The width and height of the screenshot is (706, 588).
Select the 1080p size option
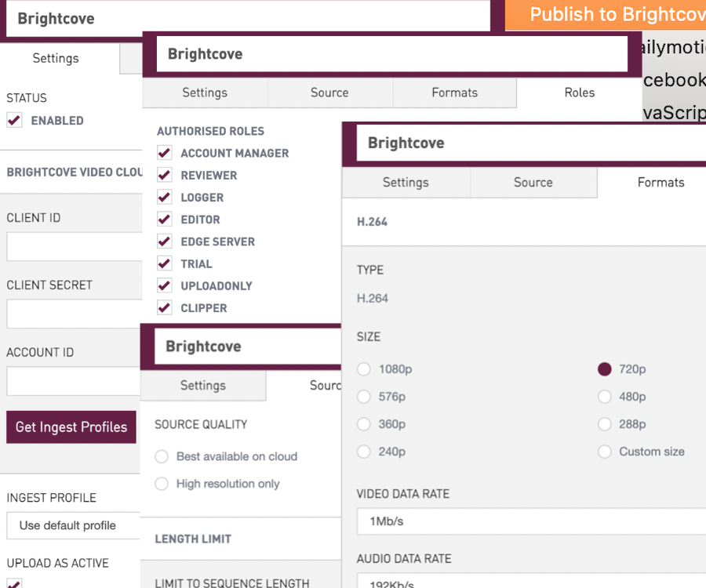364,369
